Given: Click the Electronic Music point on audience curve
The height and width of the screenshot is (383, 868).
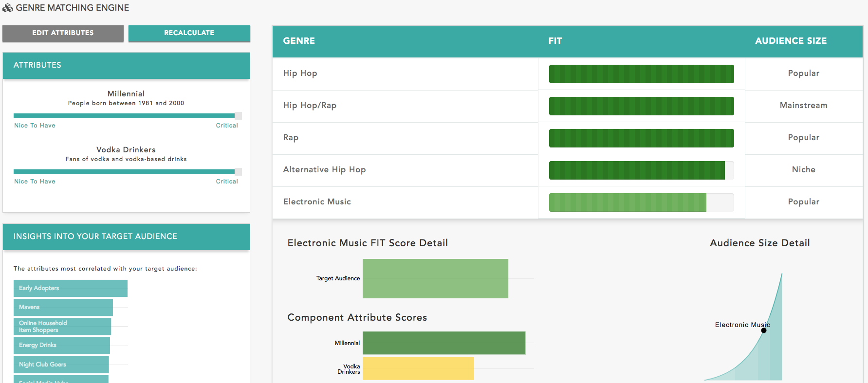Looking at the screenshot, I should tap(764, 330).
